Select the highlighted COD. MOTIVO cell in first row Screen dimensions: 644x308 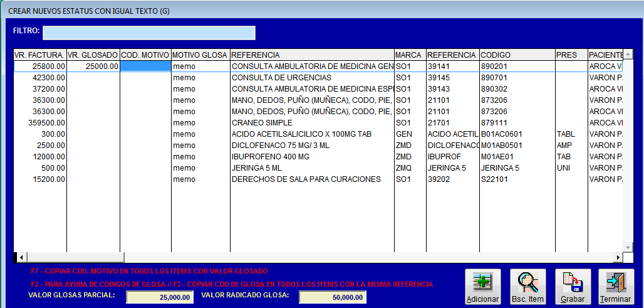(145, 66)
